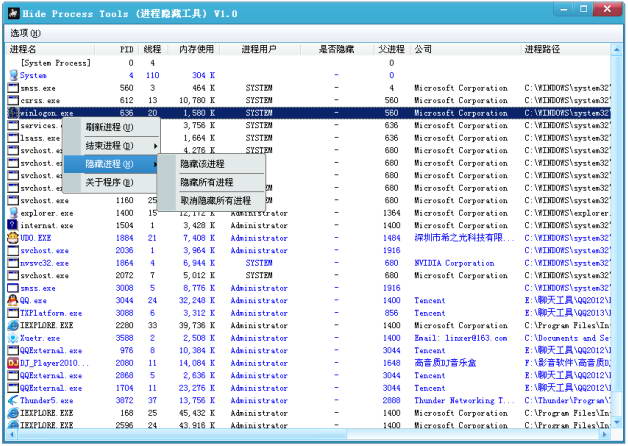The image size is (628, 446).
Task: Click the QQExternal.exe icon with PID 2868
Action: pos(13,376)
